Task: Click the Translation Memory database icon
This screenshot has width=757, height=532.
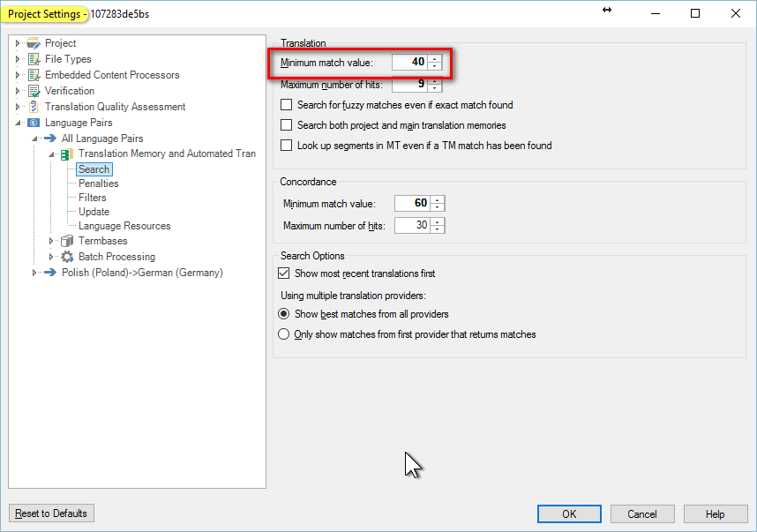Action: [67, 154]
